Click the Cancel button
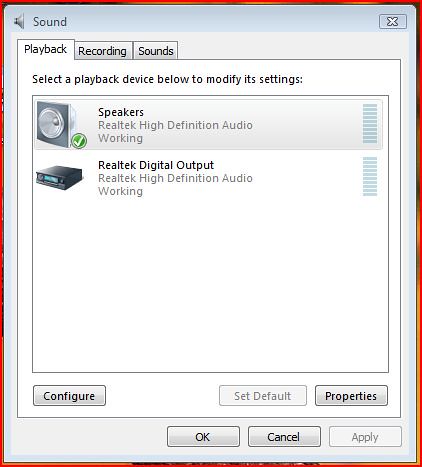Viewport: 422px width, 467px height. coord(284,437)
